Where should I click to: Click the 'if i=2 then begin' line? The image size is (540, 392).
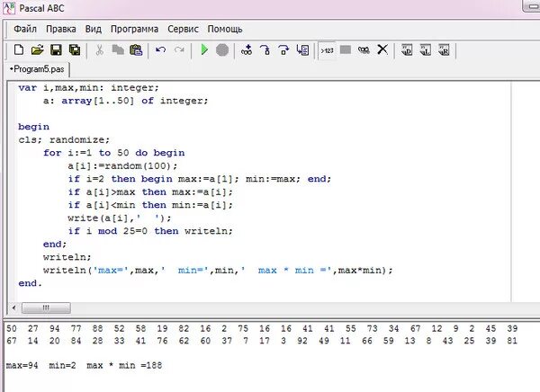pos(199,179)
